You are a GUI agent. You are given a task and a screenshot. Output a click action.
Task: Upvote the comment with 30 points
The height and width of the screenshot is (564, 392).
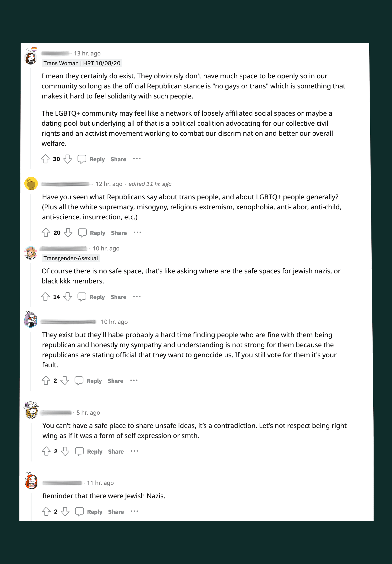pyautogui.click(x=45, y=159)
